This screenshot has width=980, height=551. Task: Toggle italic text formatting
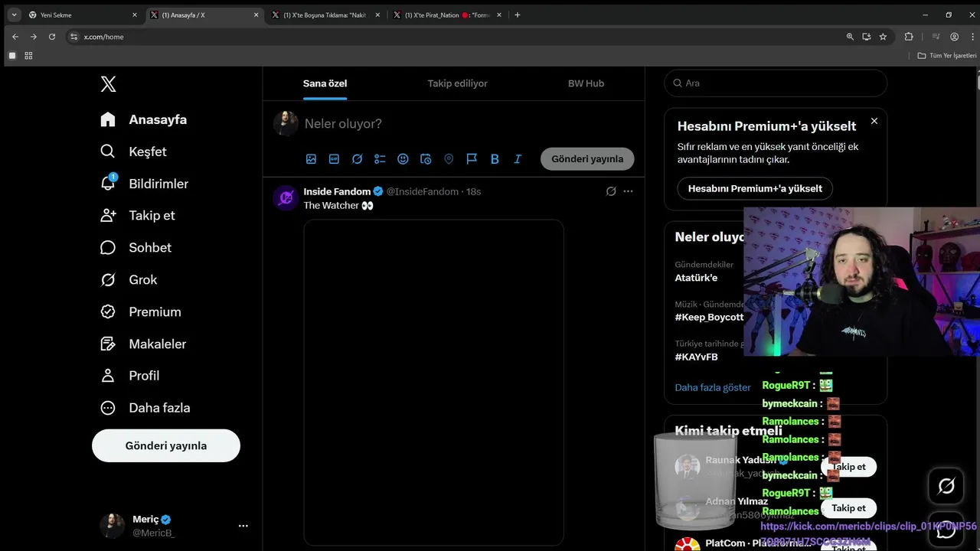[x=518, y=159]
